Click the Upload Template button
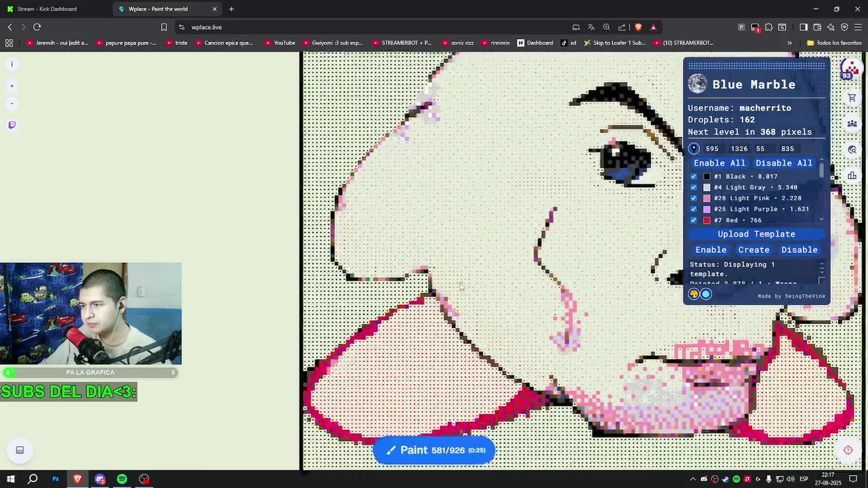868x488 pixels. pyautogui.click(x=756, y=234)
